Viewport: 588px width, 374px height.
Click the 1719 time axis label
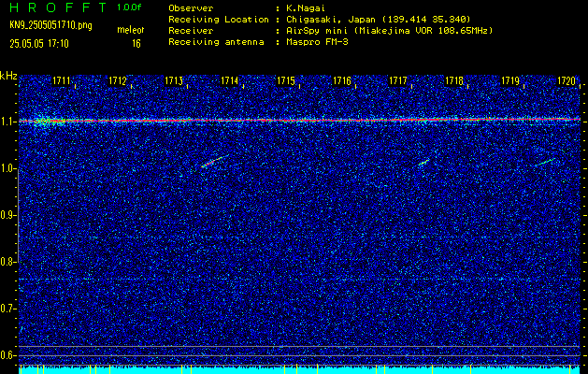pos(510,80)
